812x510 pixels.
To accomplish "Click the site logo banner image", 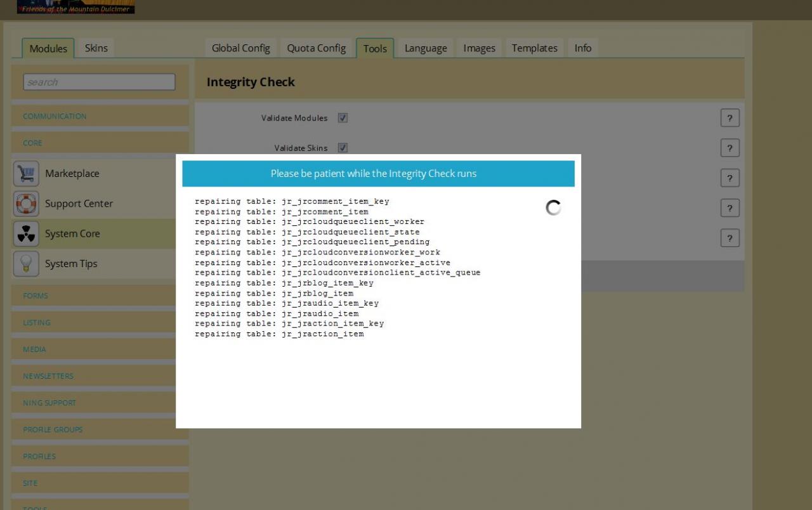I will point(75,7).
